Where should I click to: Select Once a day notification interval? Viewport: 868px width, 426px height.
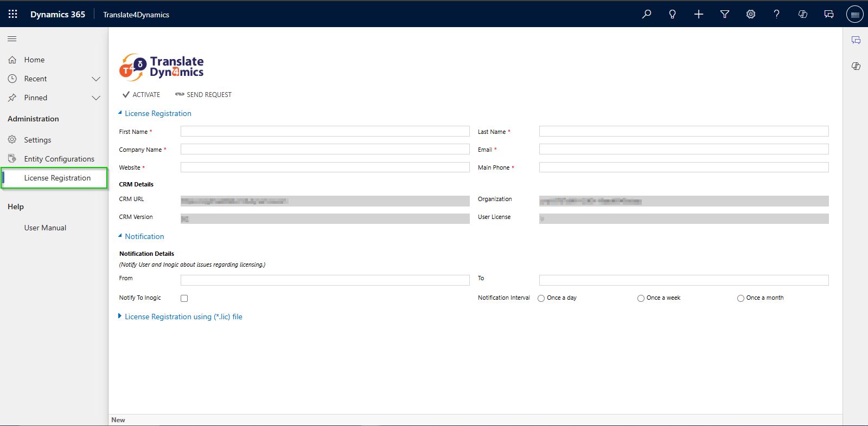[x=541, y=298]
